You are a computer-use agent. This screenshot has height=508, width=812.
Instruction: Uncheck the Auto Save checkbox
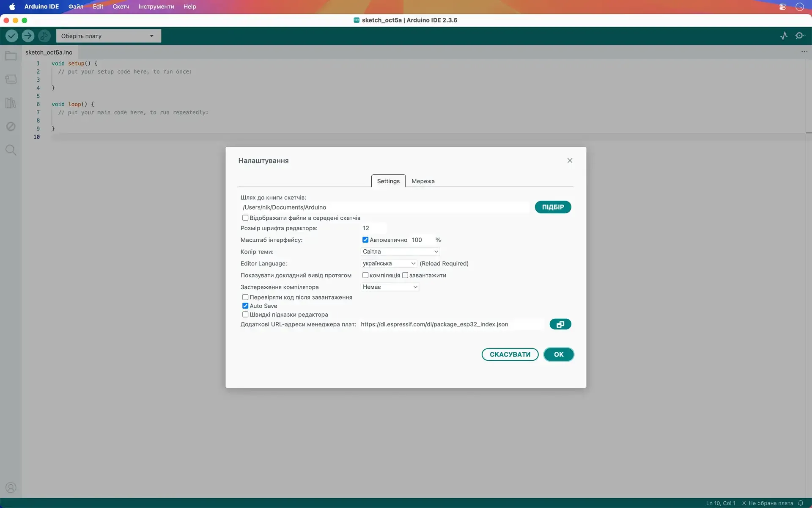(245, 306)
